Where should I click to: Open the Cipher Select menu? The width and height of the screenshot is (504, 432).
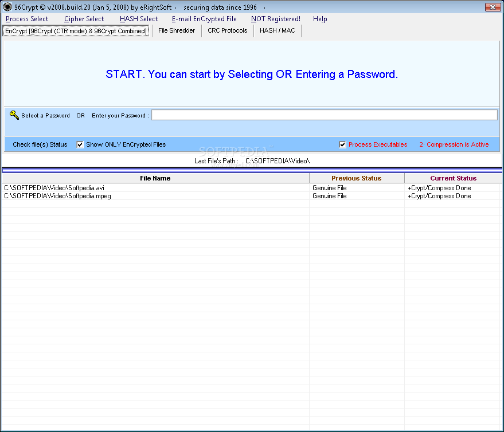[84, 19]
